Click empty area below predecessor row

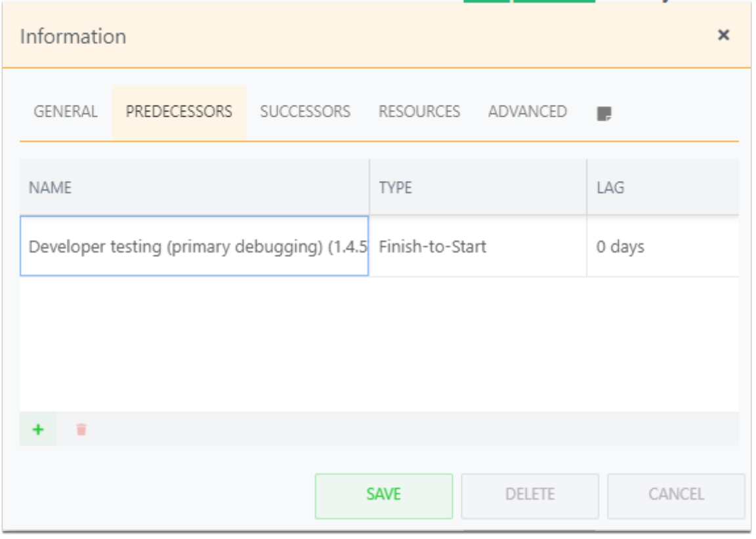pyautogui.click(x=379, y=344)
